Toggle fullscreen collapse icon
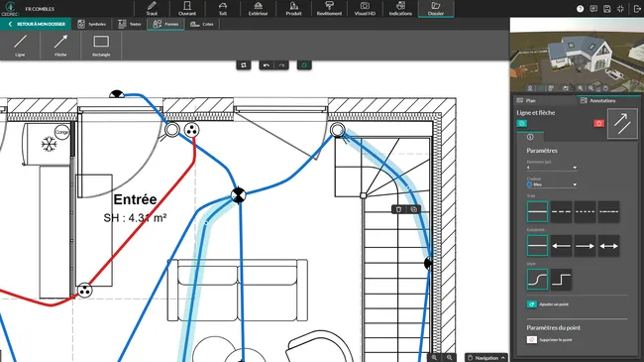Screen dimensions: 644x362 pyautogui.click(x=620, y=9)
